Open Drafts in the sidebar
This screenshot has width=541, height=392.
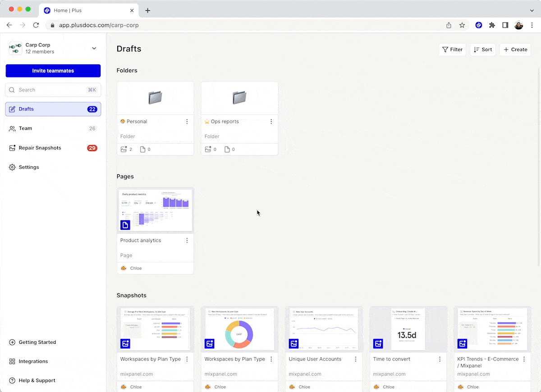(x=53, y=109)
